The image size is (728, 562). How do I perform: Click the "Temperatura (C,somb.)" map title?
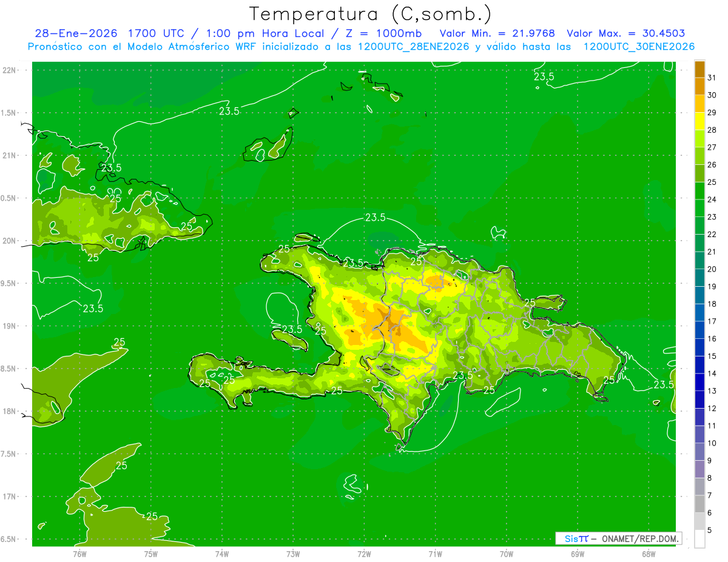tap(370, 14)
